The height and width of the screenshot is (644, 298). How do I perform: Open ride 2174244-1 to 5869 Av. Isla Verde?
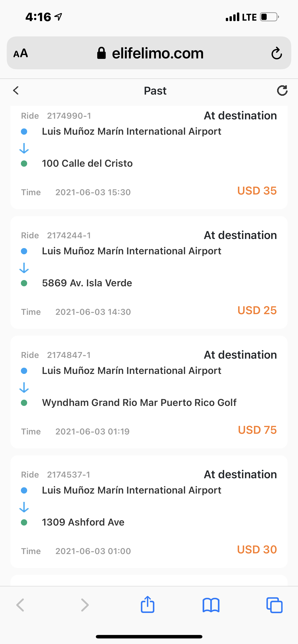(x=149, y=272)
